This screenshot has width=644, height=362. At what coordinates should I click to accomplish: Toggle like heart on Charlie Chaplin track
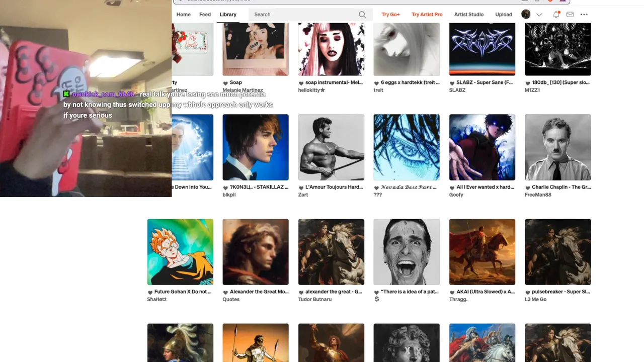click(527, 188)
